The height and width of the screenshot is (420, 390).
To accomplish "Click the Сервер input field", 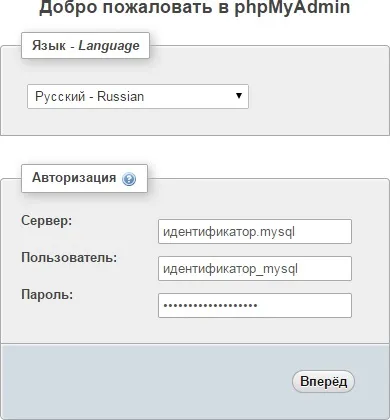I will [x=255, y=231].
